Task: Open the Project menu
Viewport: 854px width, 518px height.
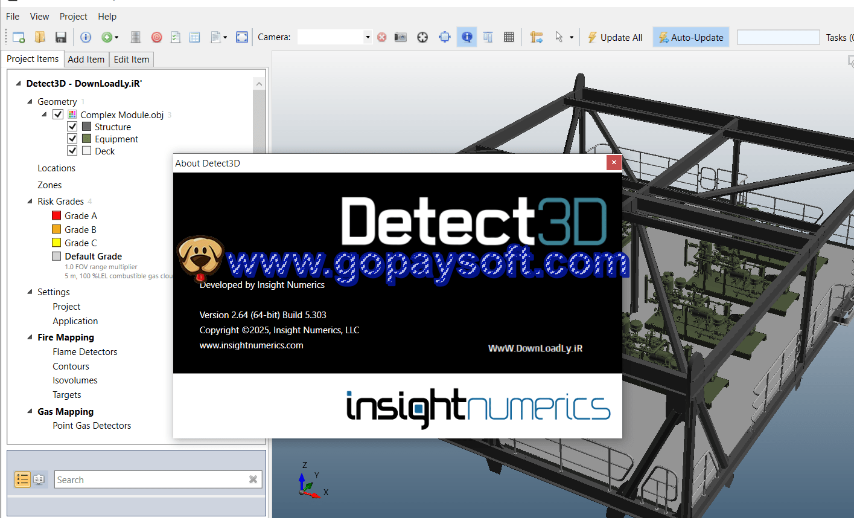Action: 73,16
